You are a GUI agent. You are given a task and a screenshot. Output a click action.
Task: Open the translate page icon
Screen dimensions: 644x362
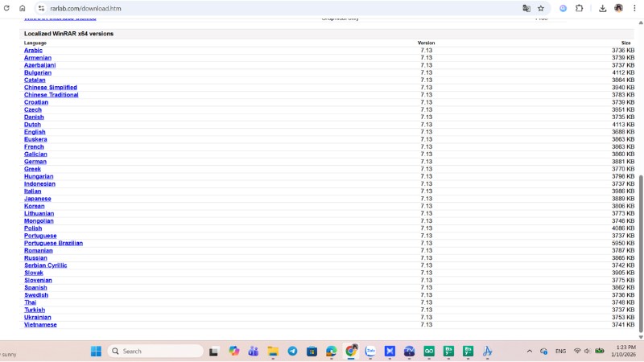(x=526, y=8)
